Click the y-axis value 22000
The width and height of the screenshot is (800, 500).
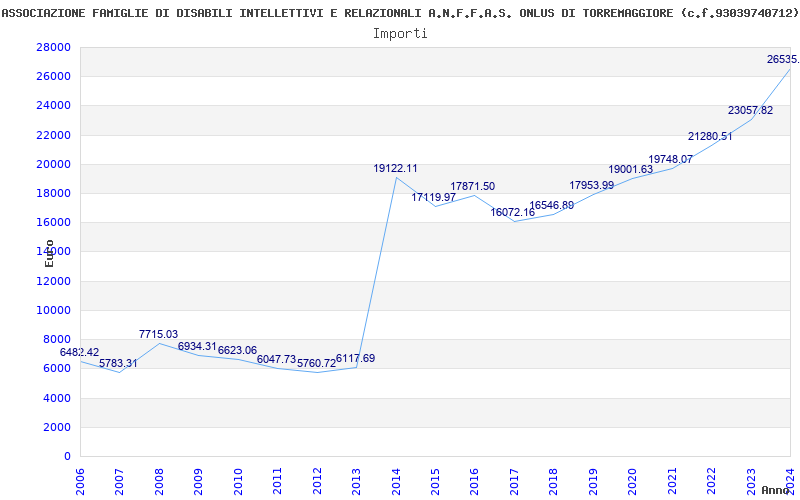pos(54,135)
